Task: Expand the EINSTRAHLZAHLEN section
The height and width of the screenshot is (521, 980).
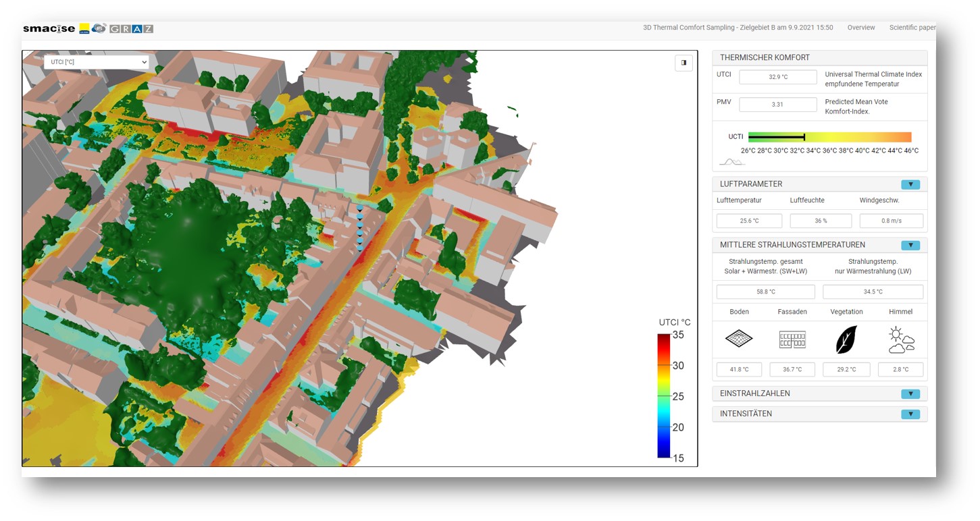Action: (910, 393)
